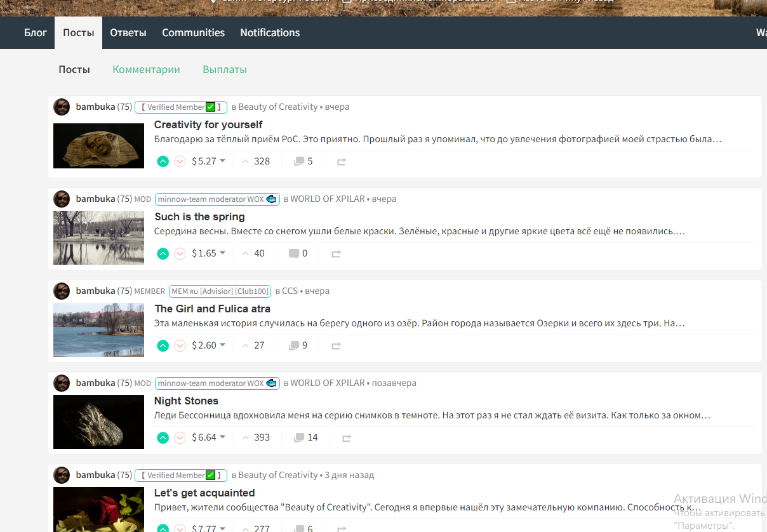This screenshot has width=767, height=532.
Task: Click the frozen lake thumbnail
Action: click(98, 329)
